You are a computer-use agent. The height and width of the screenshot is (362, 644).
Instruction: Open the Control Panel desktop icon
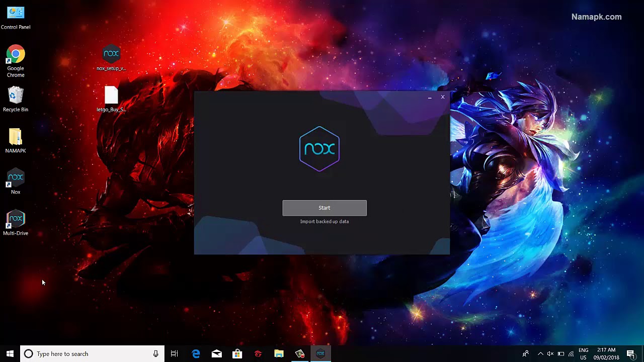click(16, 18)
